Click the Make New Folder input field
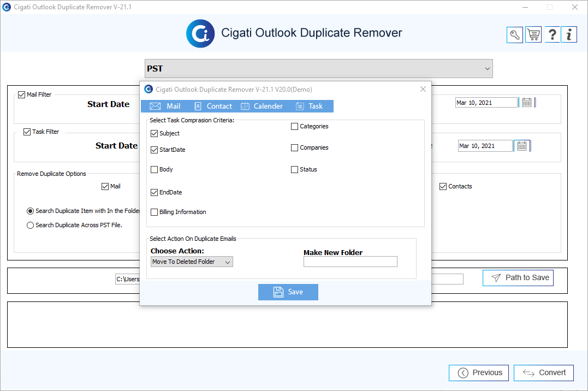Viewport: 588px width, 391px height. click(x=351, y=262)
